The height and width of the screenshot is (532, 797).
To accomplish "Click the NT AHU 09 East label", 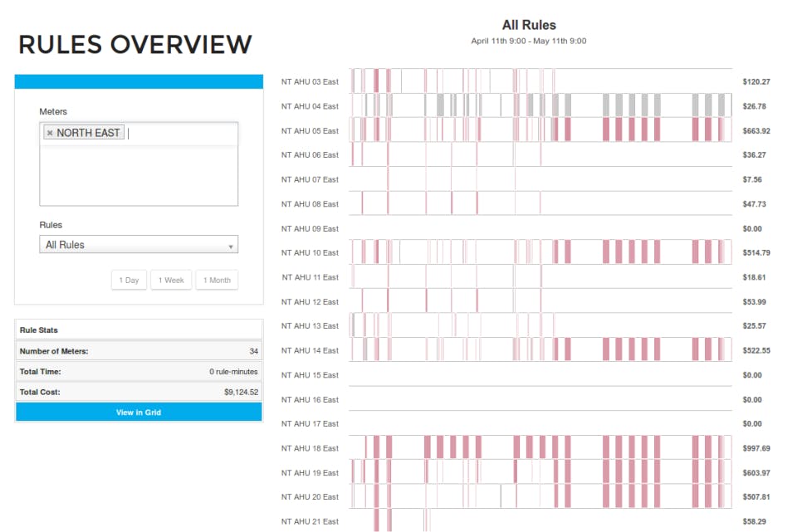I will click(x=310, y=229).
